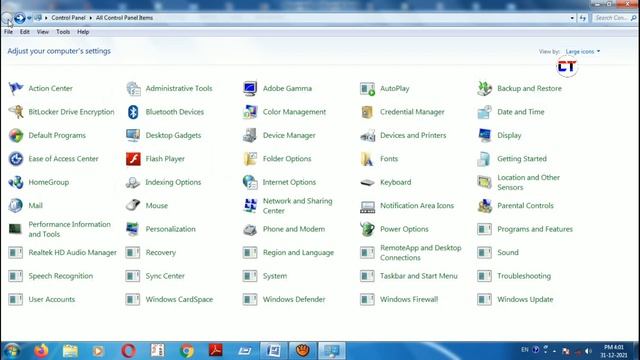Click the Default Programs icon

tap(16, 135)
